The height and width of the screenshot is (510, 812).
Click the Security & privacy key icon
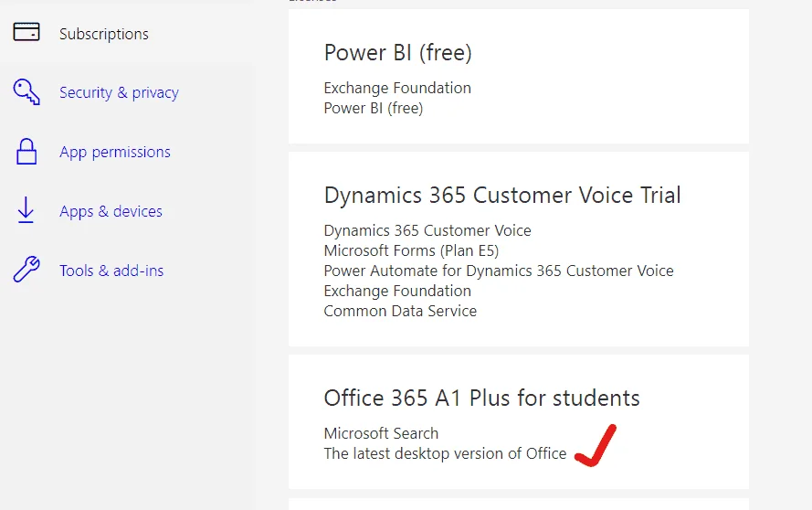26,91
